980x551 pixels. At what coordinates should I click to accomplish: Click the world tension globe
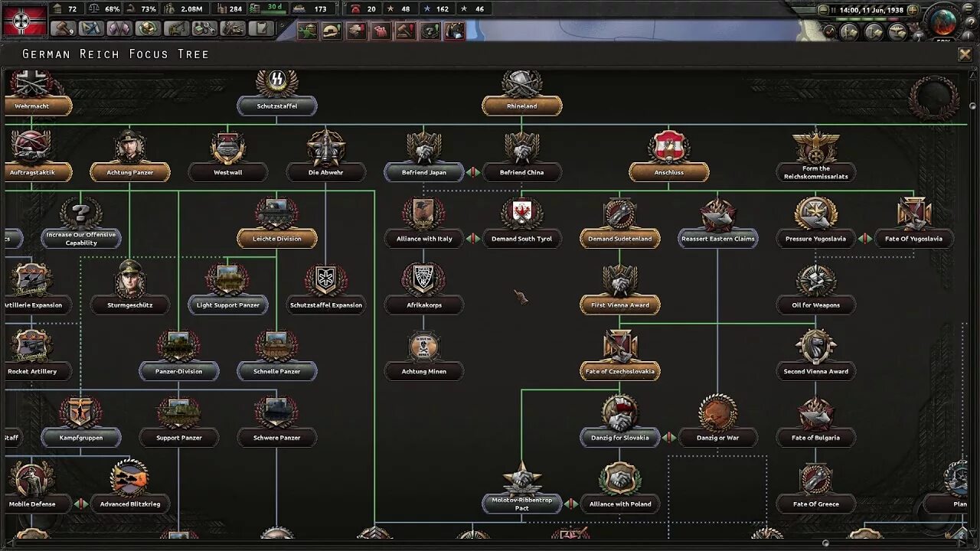(x=942, y=21)
